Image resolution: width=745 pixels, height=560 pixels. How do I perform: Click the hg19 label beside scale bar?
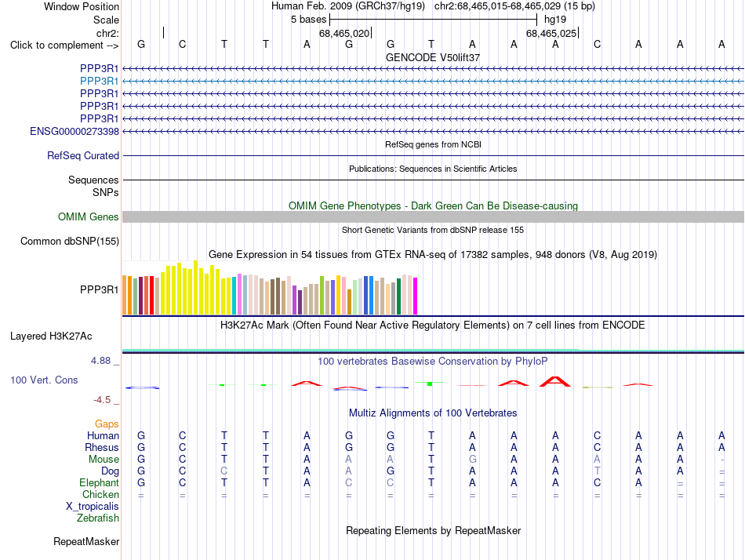555,20
